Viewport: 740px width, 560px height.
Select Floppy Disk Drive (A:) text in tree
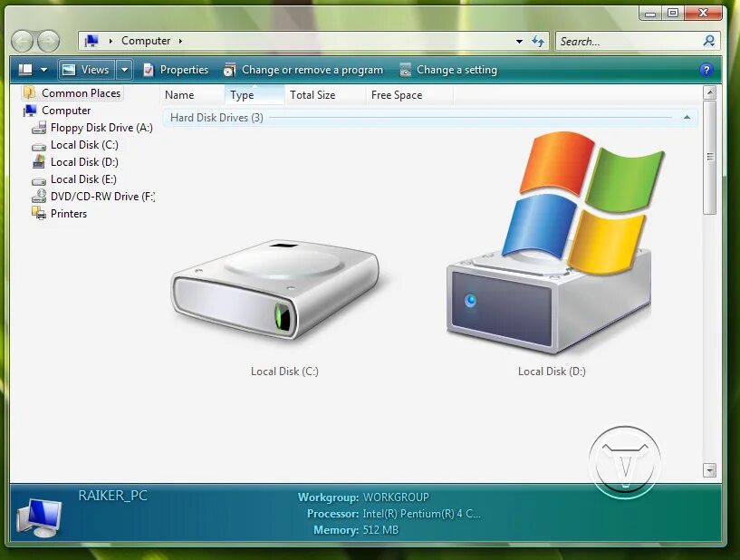coord(101,128)
